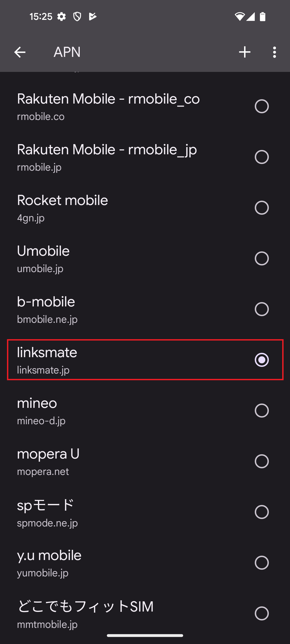Tap the back arrow in APN header
The width and height of the screenshot is (290, 644).
(x=20, y=52)
